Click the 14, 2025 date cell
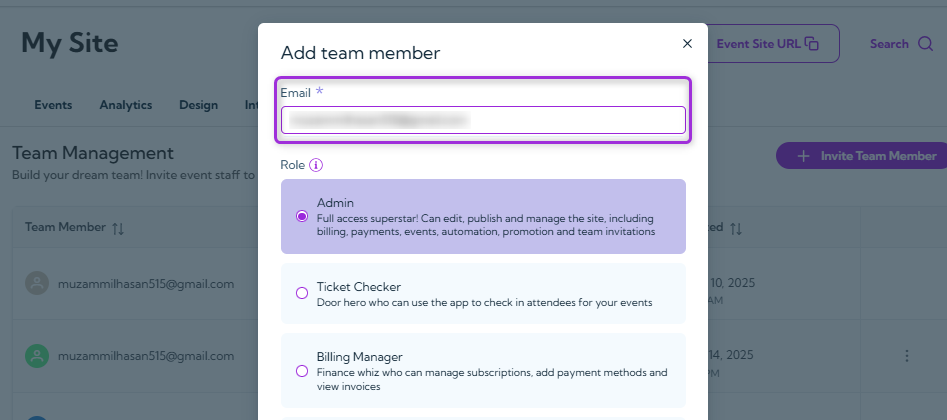The height and width of the screenshot is (420, 947). pos(731,355)
